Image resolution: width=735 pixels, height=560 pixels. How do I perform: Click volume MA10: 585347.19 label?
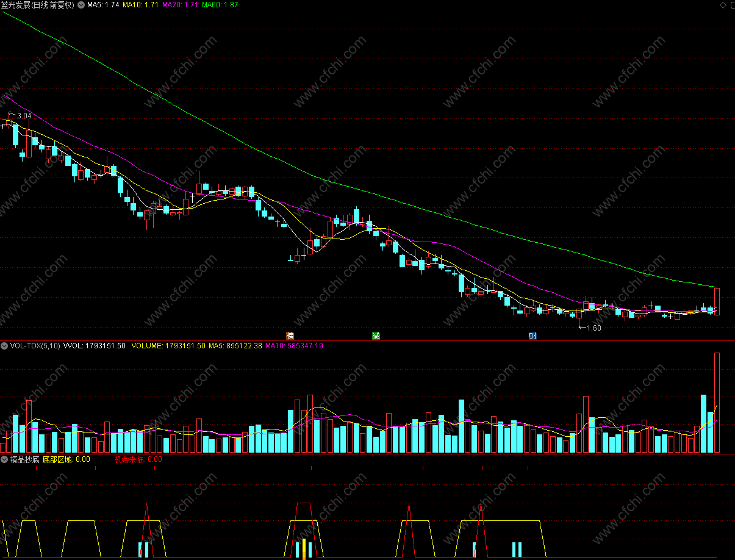click(295, 346)
